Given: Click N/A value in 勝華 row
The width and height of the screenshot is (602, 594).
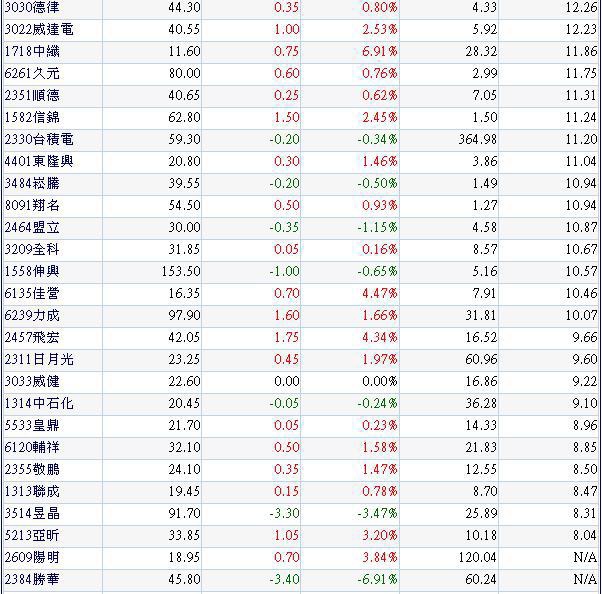Looking at the screenshot, I should [585, 579].
